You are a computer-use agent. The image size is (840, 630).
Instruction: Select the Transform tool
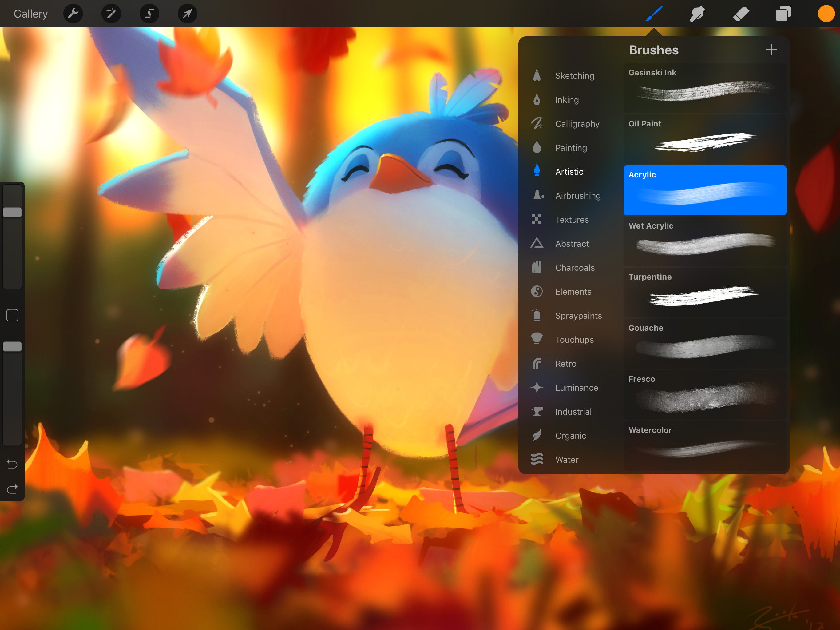[186, 13]
